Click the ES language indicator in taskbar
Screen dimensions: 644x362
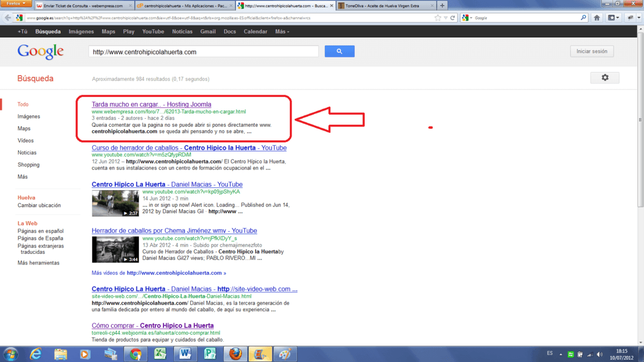[x=550, y=353]
